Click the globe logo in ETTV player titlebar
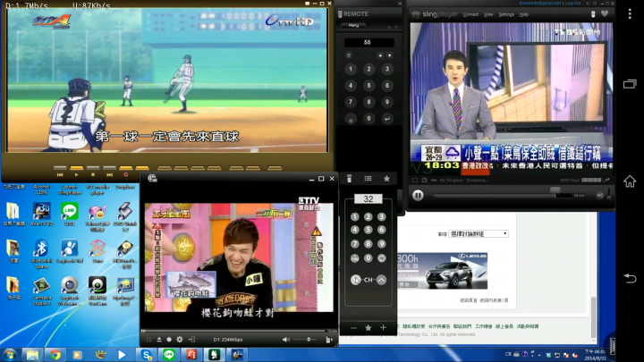644x362 pixels. (152, 178)
